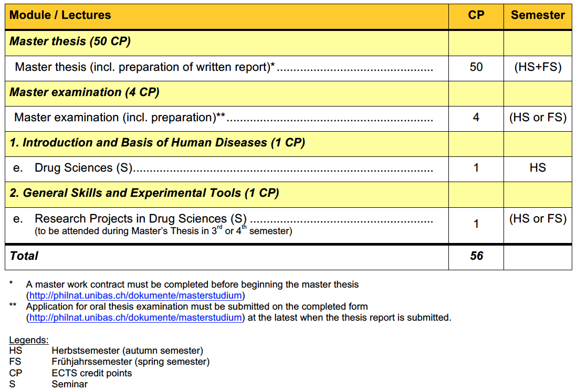Viewport: 577px width, 392px height.
Task: Select the 'CP' column header
Action: click(476, 15)
